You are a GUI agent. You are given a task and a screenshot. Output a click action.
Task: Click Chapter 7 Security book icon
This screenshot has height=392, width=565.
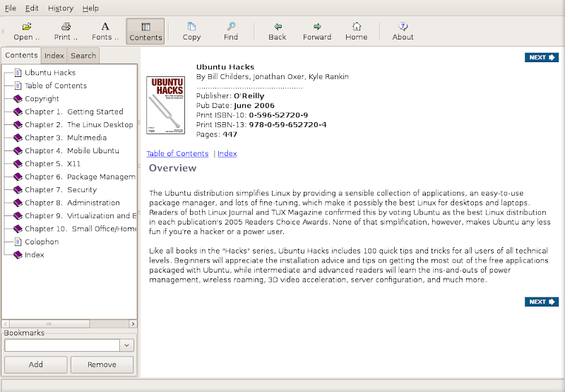tap(18, 189)
